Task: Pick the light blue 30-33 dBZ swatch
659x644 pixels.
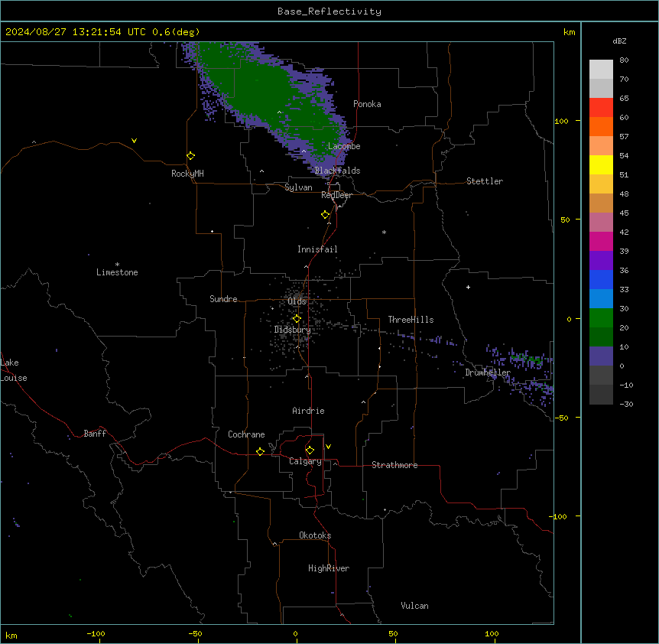Action: (601, 298)
